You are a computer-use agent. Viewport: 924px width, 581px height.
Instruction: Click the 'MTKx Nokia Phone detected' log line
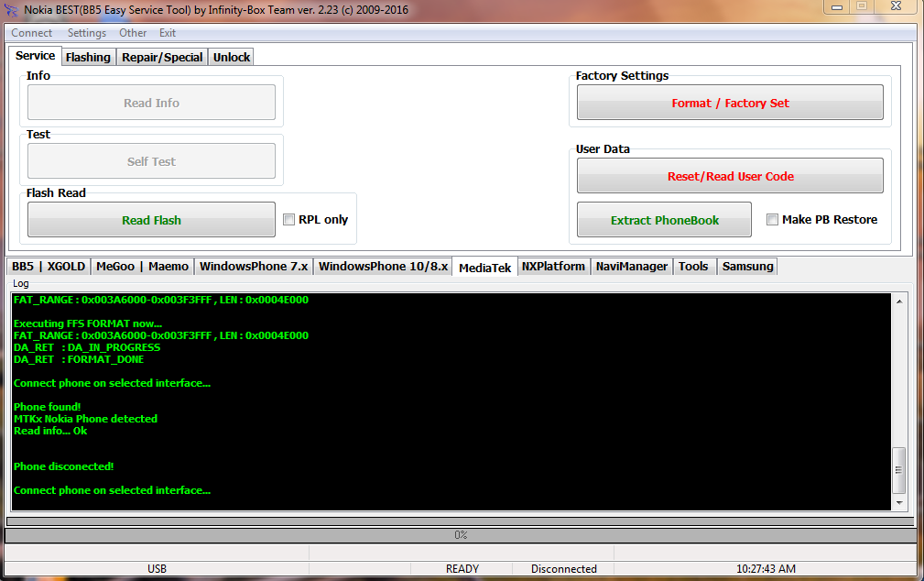pos(85,419)
